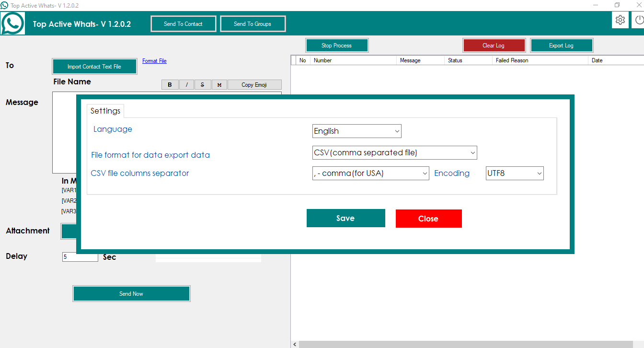The width and height of the screenshot is (644, 348).
Task: Click the WhatsApp logo in header
Action: 13,23
